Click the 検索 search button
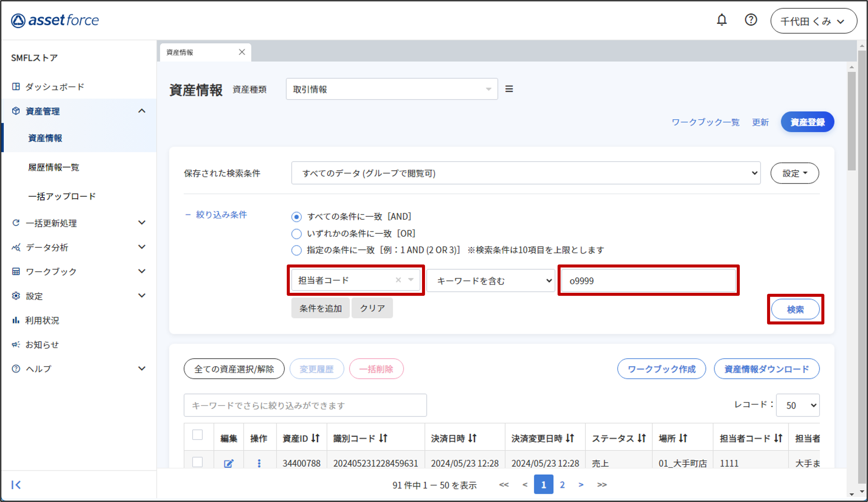 [795, 309]
